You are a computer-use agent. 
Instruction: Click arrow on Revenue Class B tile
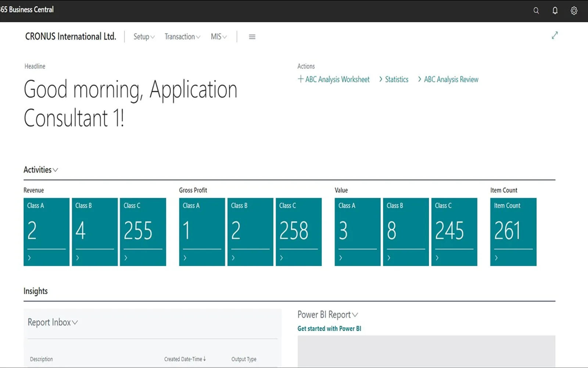pos(78,258)
